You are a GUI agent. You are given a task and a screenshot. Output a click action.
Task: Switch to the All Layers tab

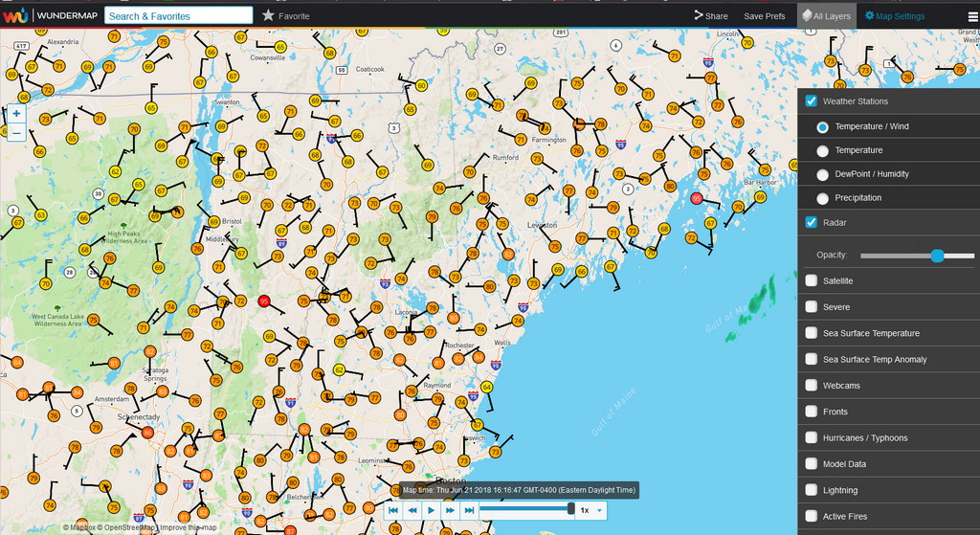[826, 16]
